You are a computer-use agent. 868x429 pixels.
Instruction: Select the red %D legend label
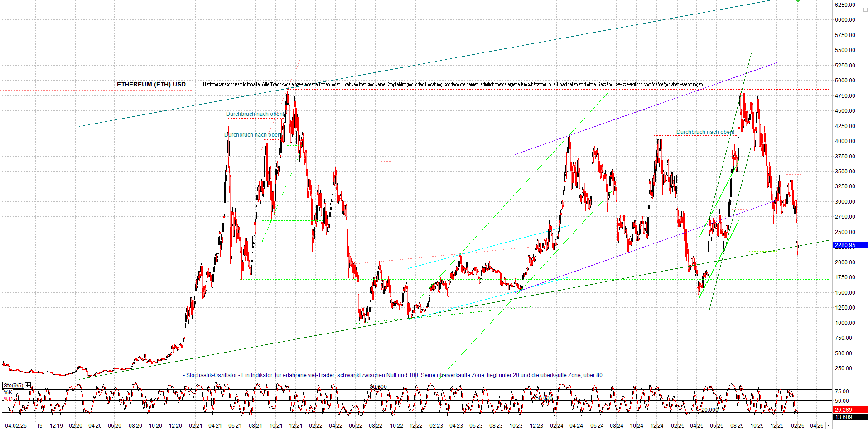click(x=8, y=399)
